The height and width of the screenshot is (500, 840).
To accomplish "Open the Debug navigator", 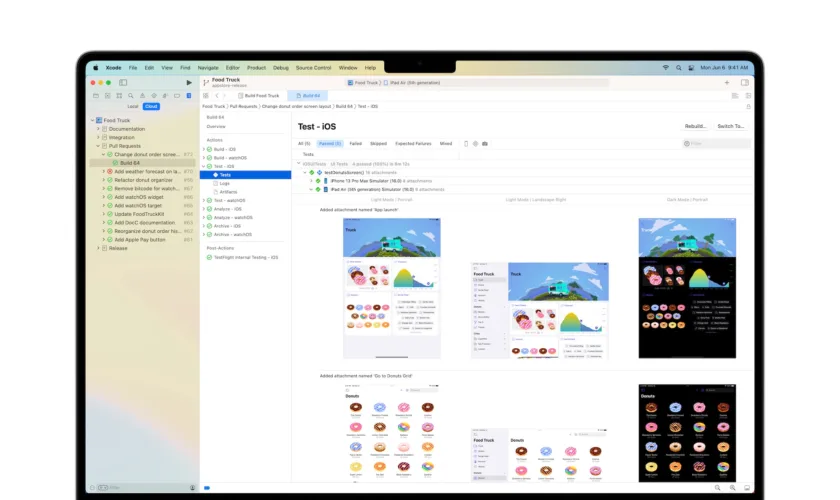I will click(165, 95).
